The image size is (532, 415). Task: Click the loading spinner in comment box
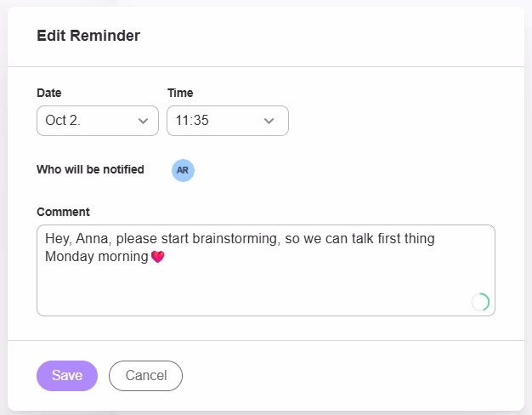click(x=480, y=302)
